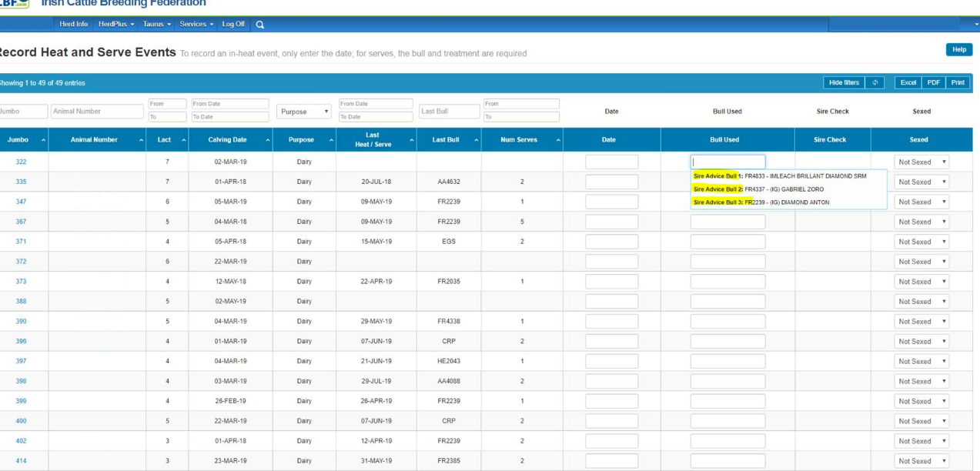Open cow 347 Jumbo link
The height and width of the screenshot is (471, 980).
pyautogui.click(x=21, y=202)
